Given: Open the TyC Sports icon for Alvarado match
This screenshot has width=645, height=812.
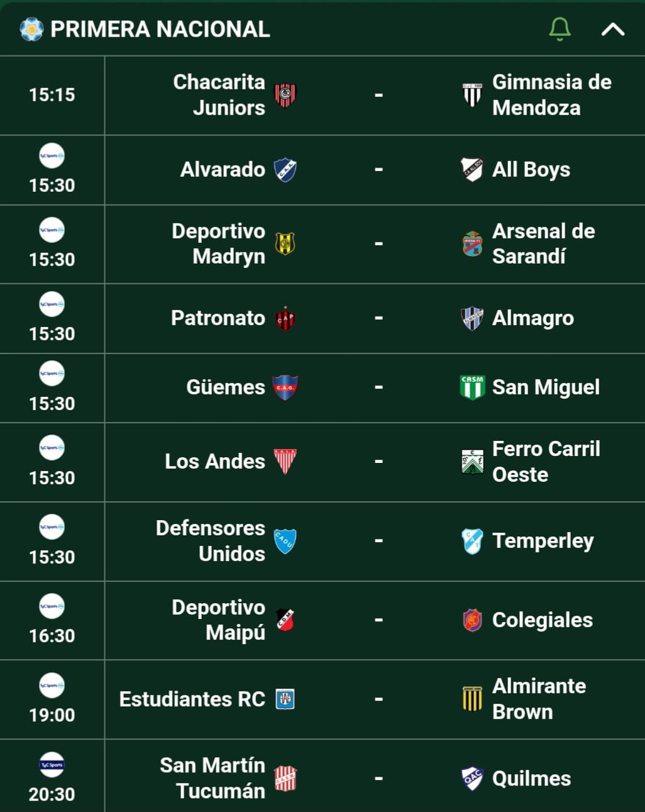Looking at the screenshot, I should click(52, 156).
